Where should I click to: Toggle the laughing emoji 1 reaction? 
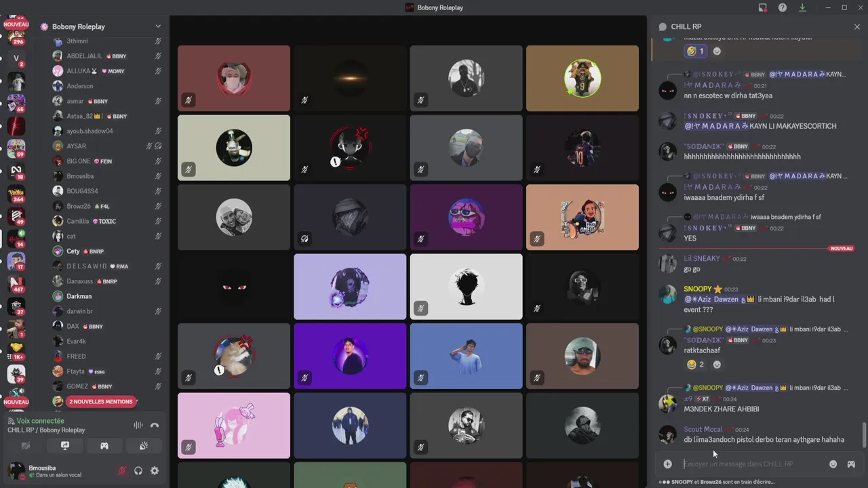(696, 51)
